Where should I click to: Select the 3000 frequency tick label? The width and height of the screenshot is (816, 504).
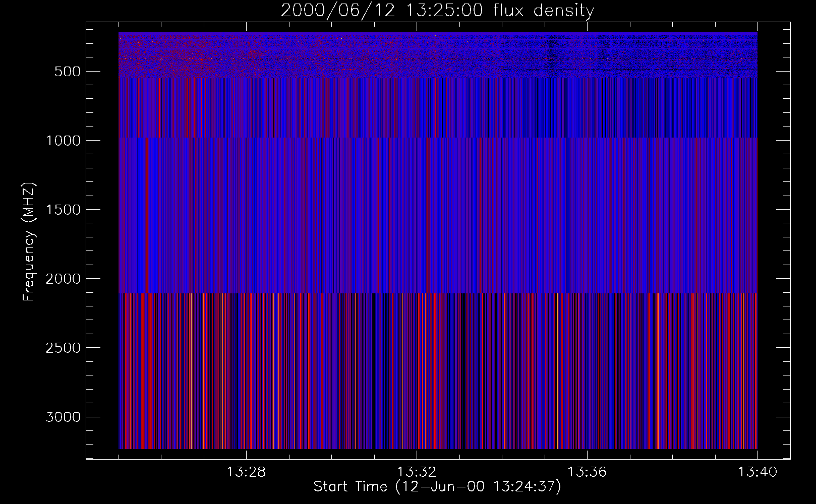click(63, 417)
